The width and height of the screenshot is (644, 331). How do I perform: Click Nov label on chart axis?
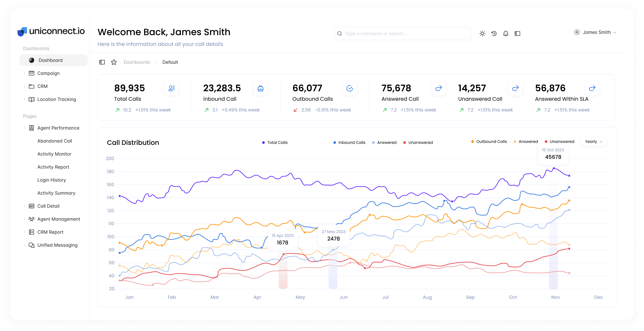click(x=556, y=297)
